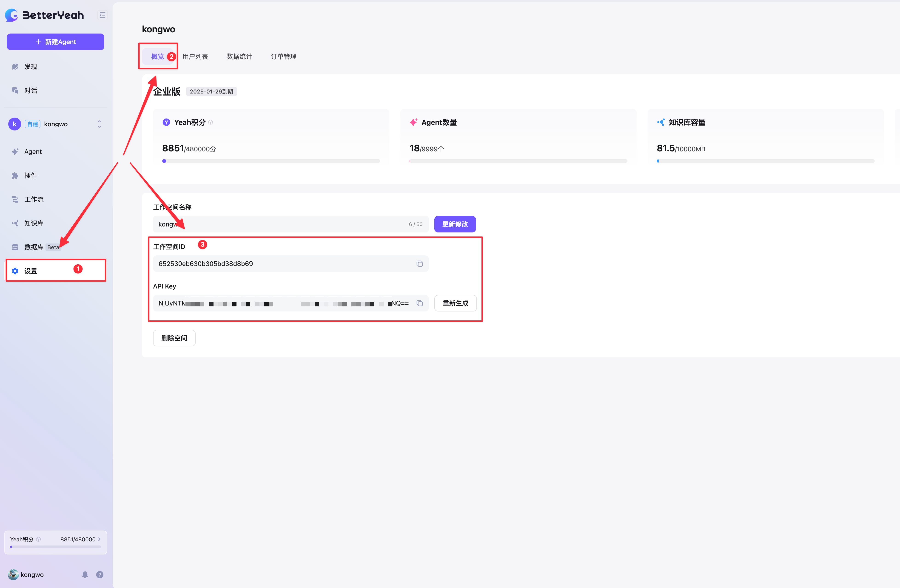900x588 pixels.
Task: Click the 知识库容量 progress bar
Action: 765,161
